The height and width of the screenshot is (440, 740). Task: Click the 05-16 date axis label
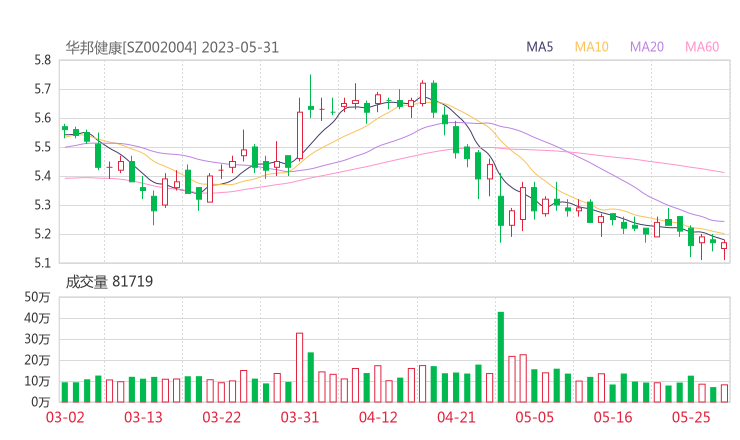coord(613,417)
